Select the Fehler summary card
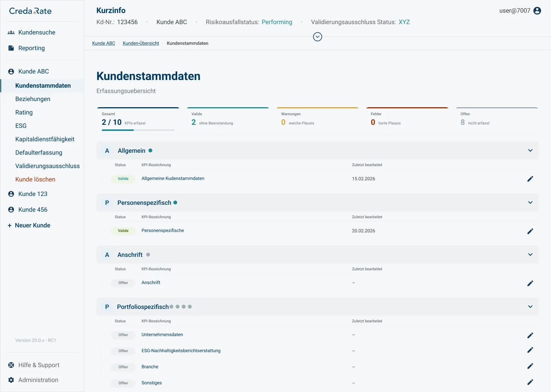Screen dimensions: 551x392 point(407,119)
